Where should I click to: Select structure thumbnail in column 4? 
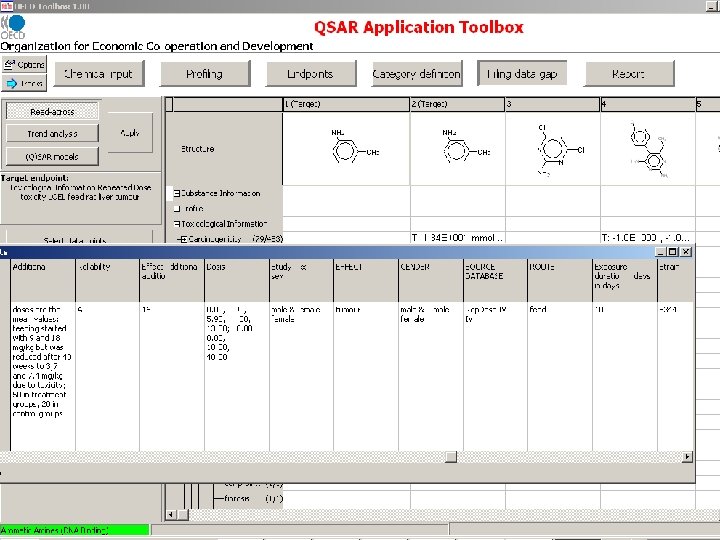(648, 149)
